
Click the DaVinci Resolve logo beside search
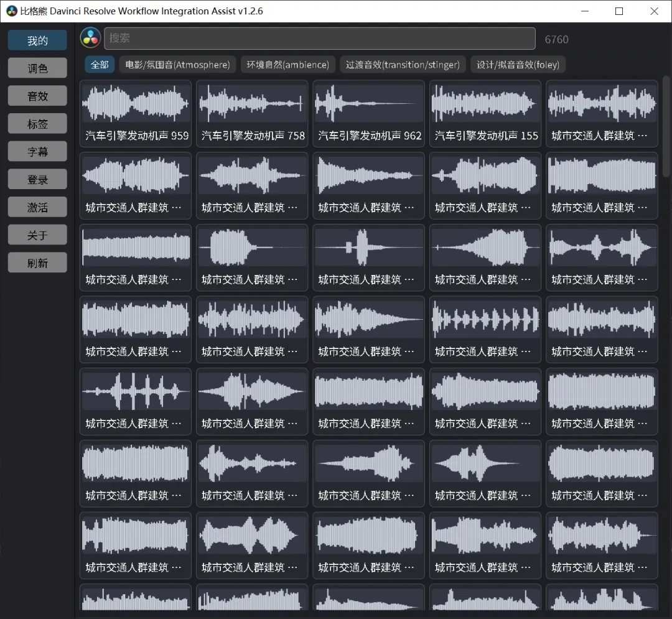90,38
